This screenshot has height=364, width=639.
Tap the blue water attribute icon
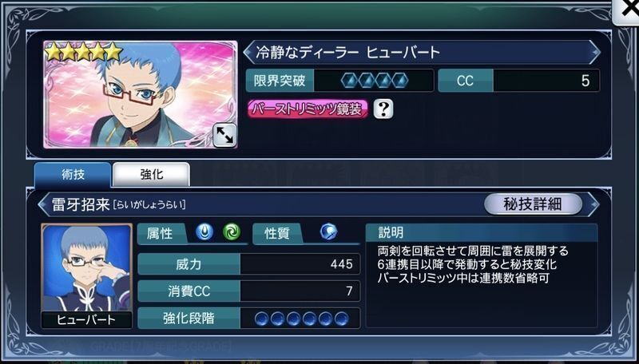204,232
